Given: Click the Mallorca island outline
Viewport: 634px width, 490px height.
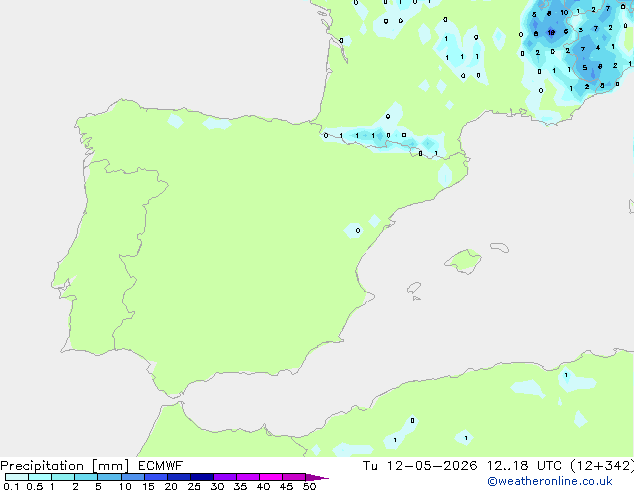Looking at the screenshot, I should [463, 261].
